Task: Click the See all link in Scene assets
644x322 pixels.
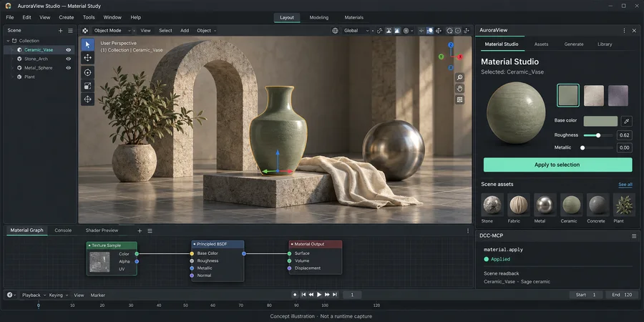Action: [x=625, y=185]
